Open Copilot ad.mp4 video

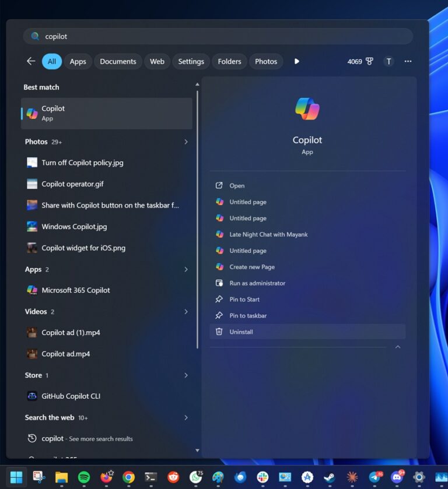(x=107, y=354)
